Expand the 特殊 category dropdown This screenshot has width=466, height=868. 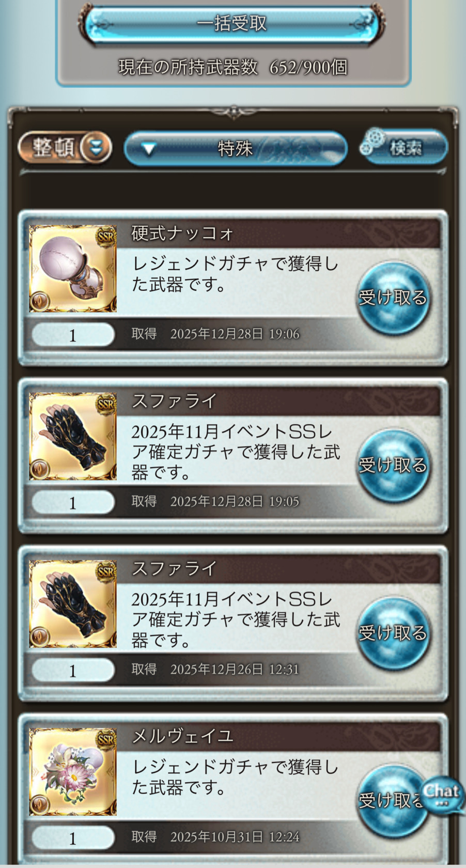[236, 149]
